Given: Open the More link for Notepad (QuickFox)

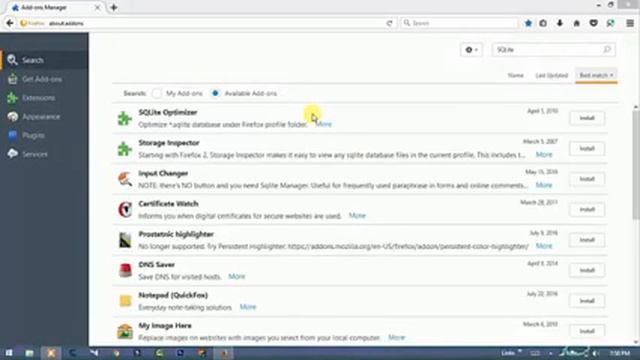Looking at the screenshot, I should pos(248,307).
